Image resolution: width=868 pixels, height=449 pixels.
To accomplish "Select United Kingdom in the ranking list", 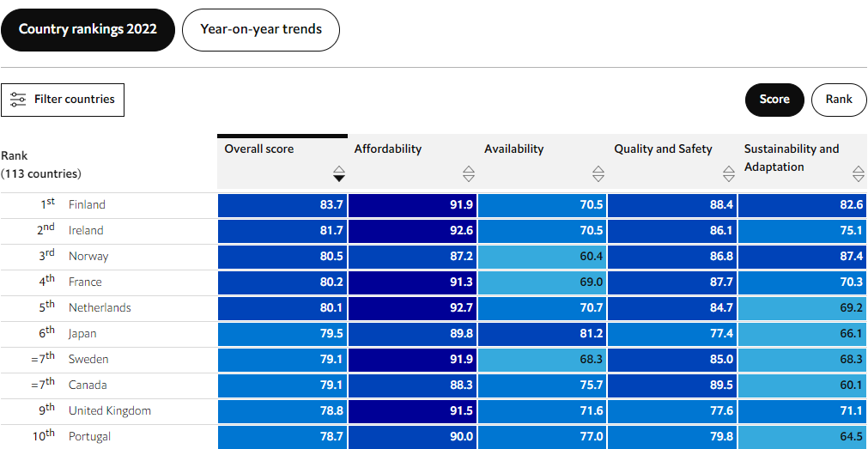I will tap(109, 411).
